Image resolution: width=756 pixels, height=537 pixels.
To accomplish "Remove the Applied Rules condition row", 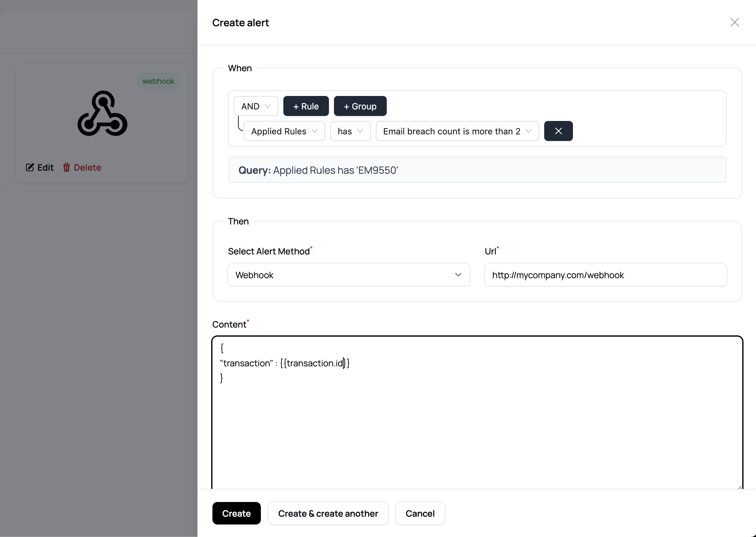I will tap(558, 131).
